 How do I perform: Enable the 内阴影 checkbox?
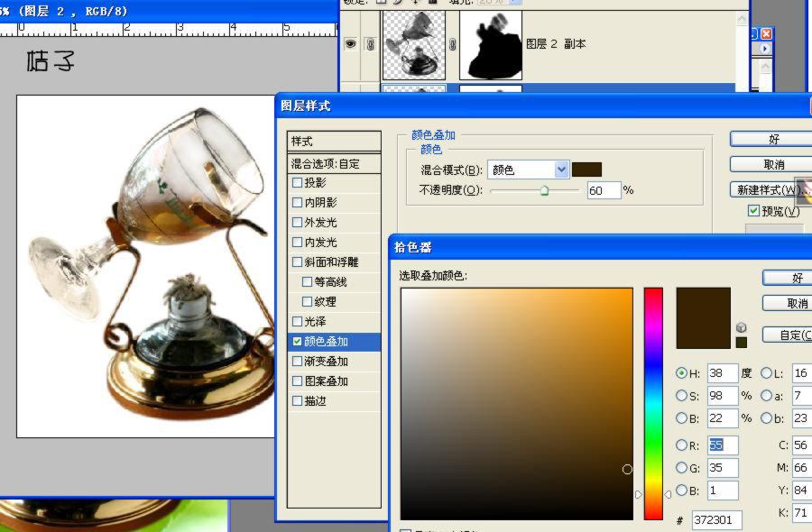[x=297, y=202]
